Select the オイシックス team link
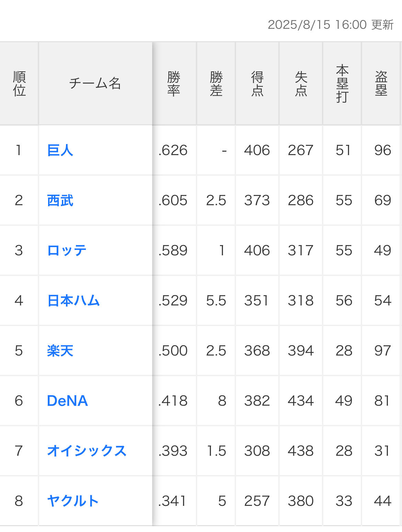Screen dimensions: 402x532 (x=87, y=451)
